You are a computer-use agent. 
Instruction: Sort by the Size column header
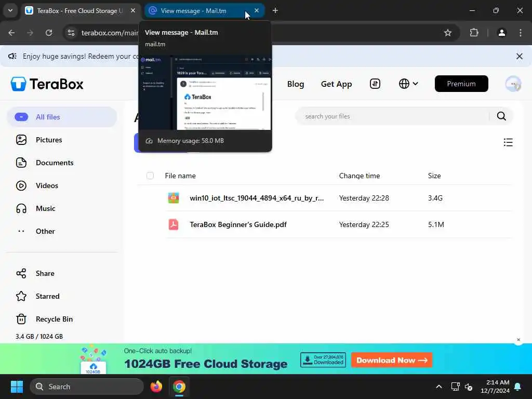coord(434,176)
